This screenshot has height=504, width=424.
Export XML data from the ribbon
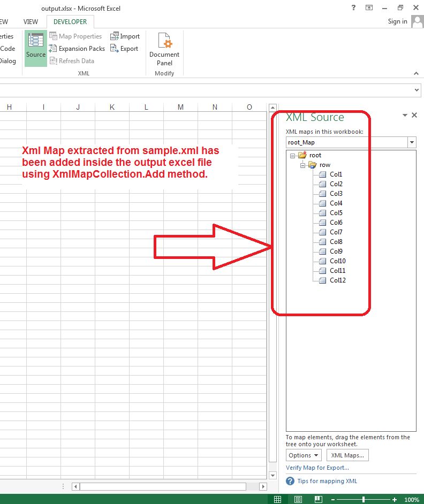(x=124, y=49)
